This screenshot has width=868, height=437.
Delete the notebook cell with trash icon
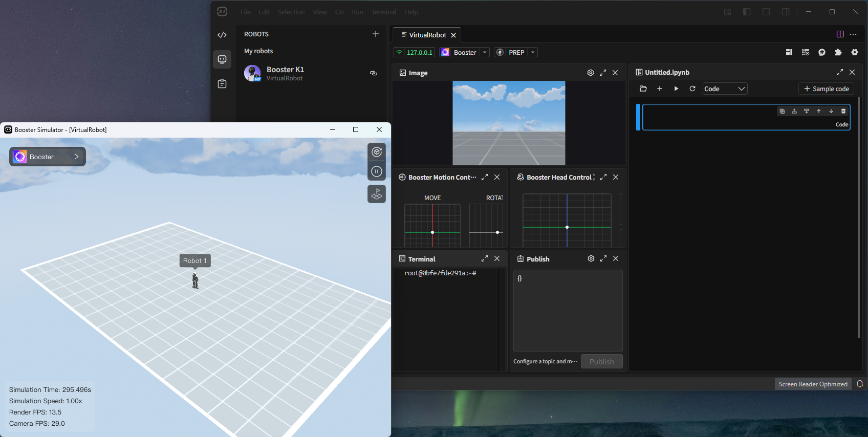(843, 111)
